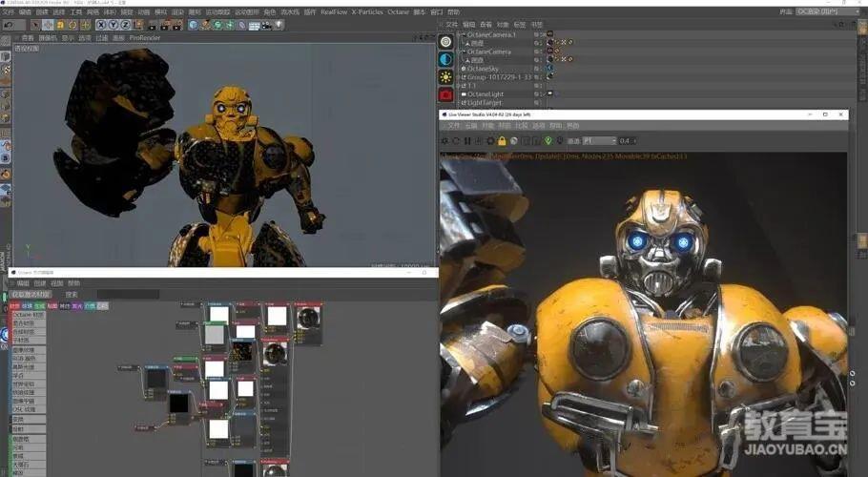Screen dimensions: 868x477
Task: Add a 棋盘格 node from the list
Action: click(x=29, y=440)
